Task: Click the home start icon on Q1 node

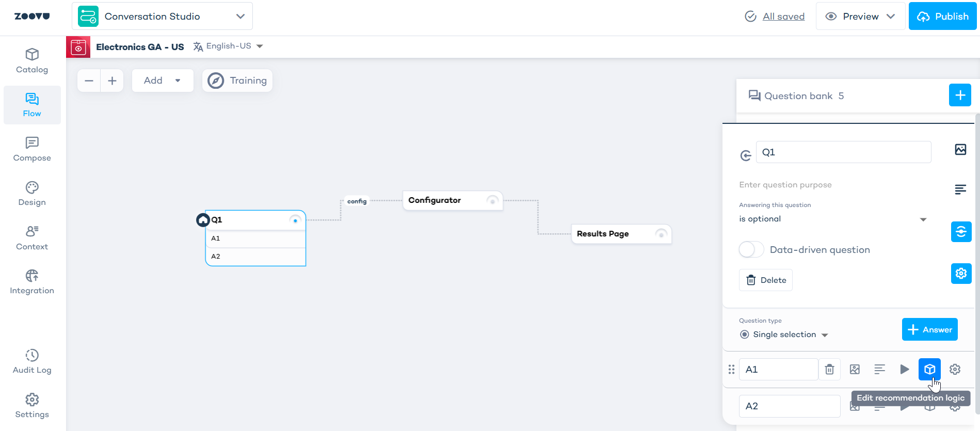Action: click(x=203, y=220)
